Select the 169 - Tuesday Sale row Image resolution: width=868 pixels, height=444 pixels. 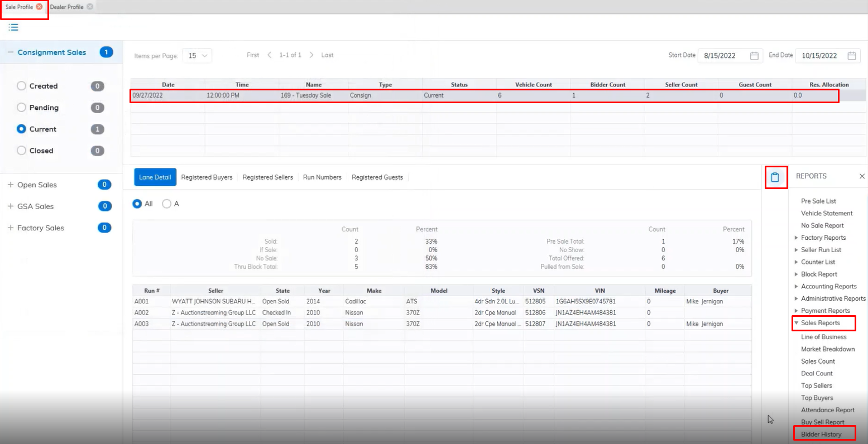coord(305,95)
